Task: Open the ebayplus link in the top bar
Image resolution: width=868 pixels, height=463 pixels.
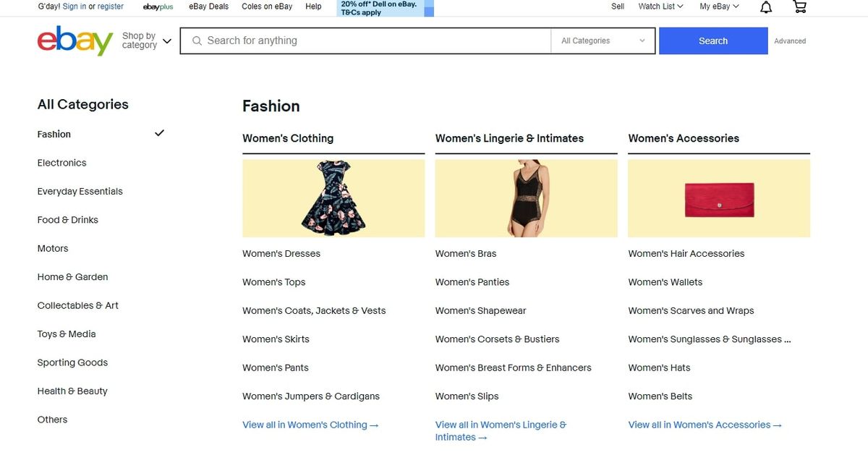Action: point(158,7)
